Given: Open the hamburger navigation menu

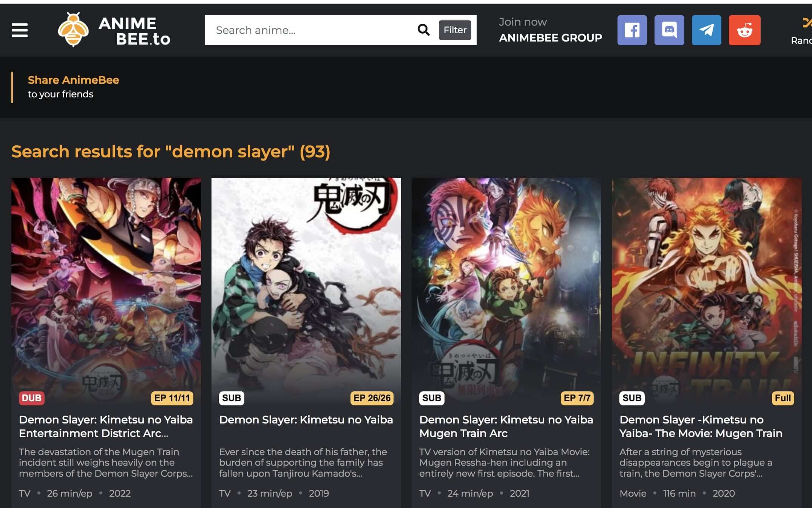Looking at the screenshot, I should (19, 30).
